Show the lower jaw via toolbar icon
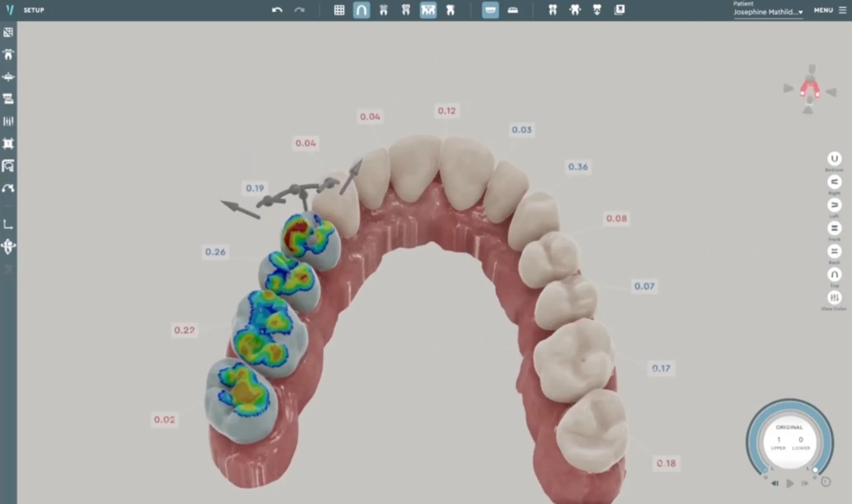852x504 pixels. click(x=513, y=10)
